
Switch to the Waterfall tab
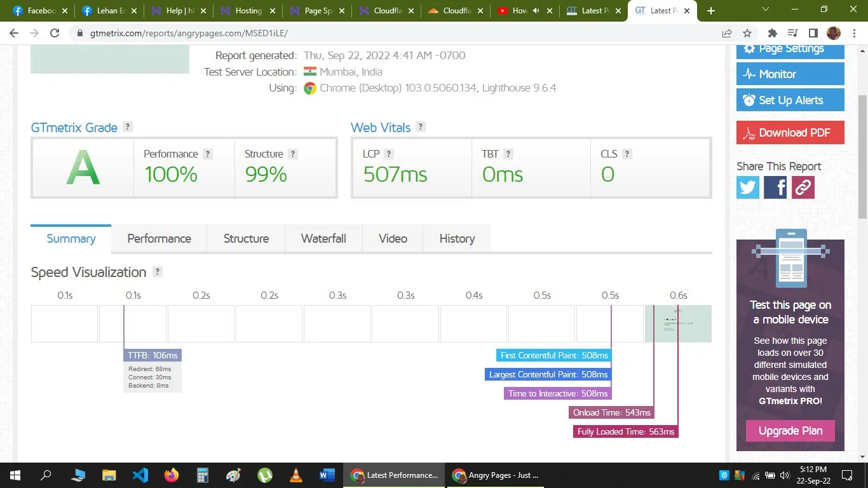point(323,238)
